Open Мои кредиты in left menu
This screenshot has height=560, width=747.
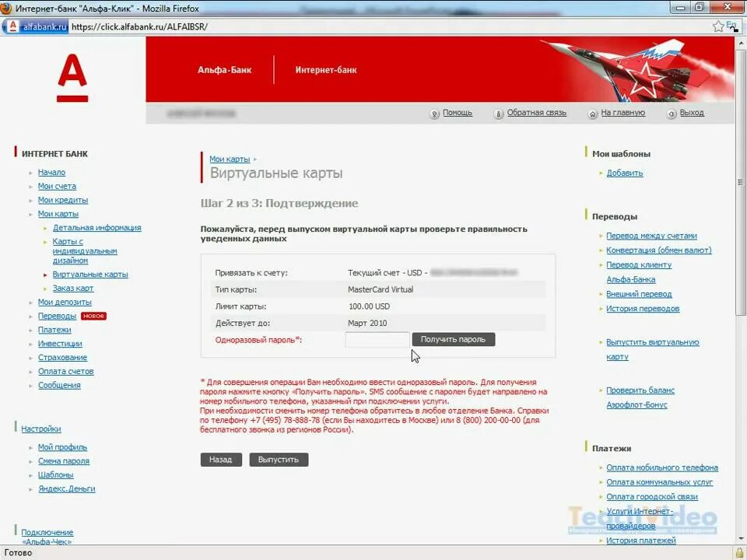click(x=63, y=200)
